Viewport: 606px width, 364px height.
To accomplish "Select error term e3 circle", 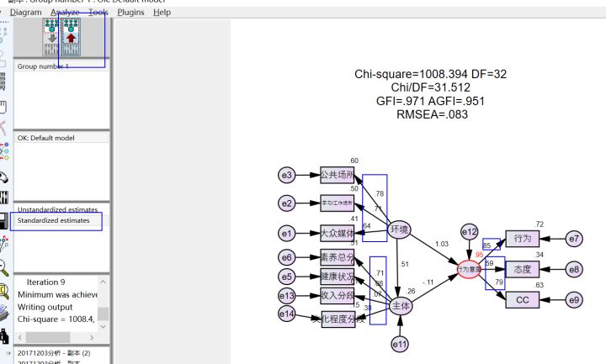I will [x=287, y=175].
